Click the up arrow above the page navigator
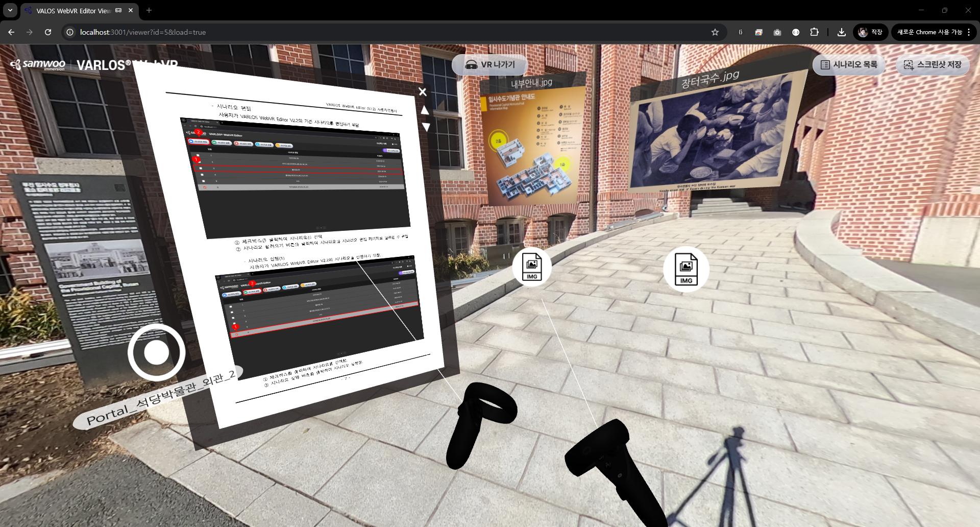The height and width of the screenshot is (527, 980). click(425, 109)
